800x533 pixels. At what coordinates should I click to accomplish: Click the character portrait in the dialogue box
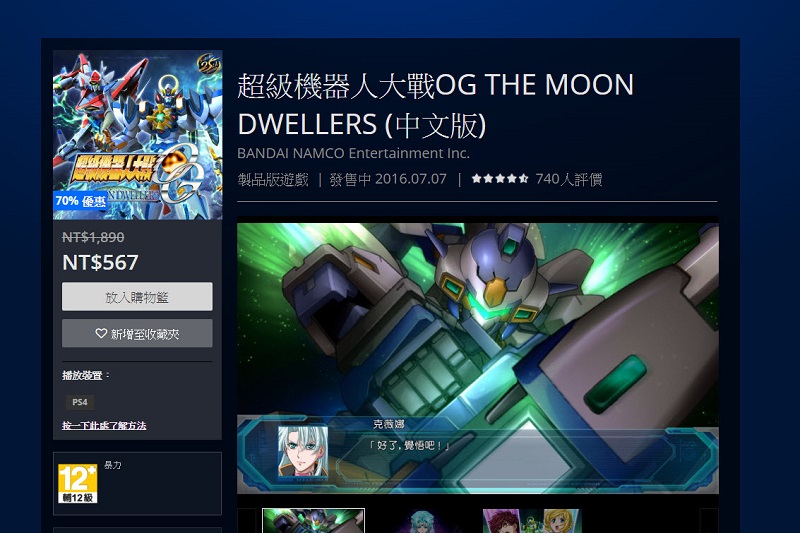[x=303, y=453]
